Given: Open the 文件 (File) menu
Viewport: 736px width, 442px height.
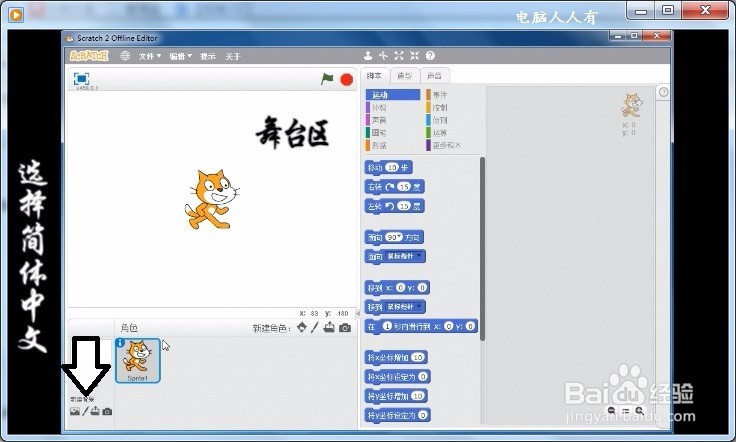Looking at the screenshot, I should pos(150,56).
